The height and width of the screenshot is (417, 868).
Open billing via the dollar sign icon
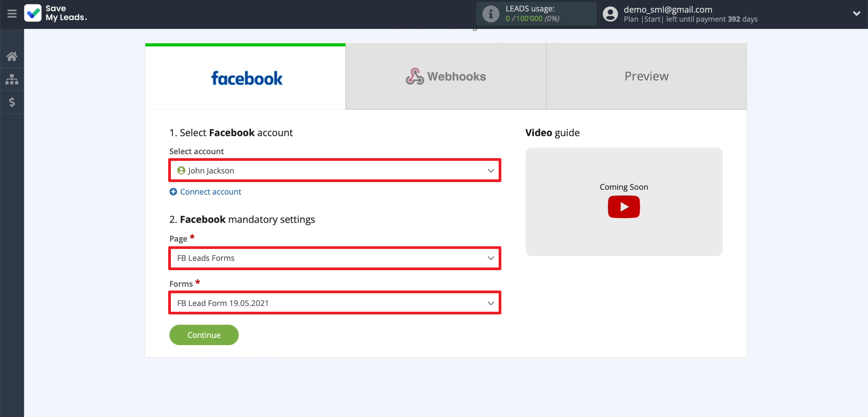12,102
